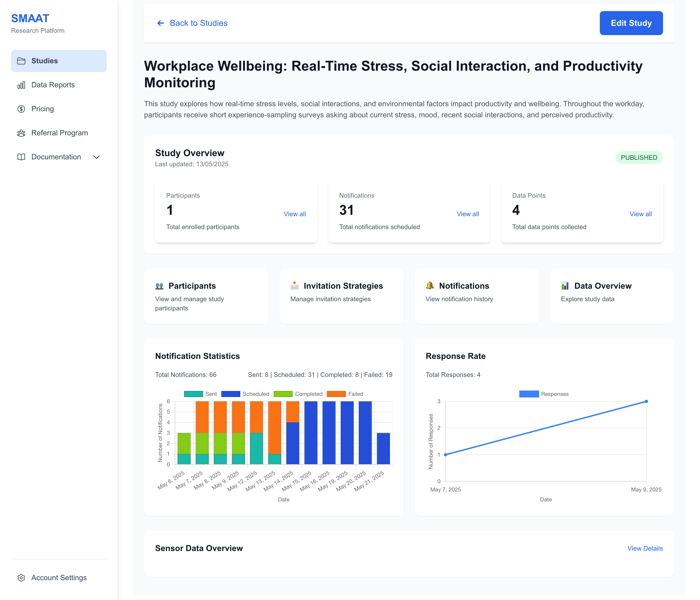Screen dimensions: 700x600
Task: Click the Account Settings gear icon
Action: coord(21,578)
